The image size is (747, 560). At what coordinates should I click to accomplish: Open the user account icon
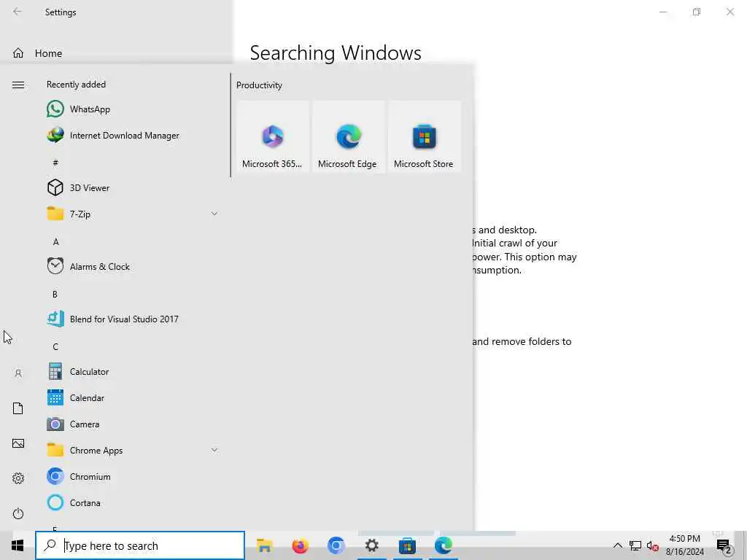point(18,373)
